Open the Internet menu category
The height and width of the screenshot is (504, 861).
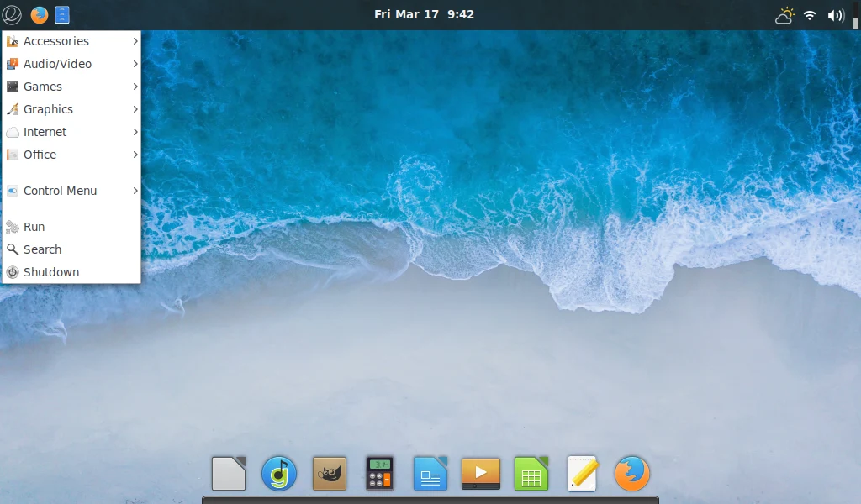point(45,132)
